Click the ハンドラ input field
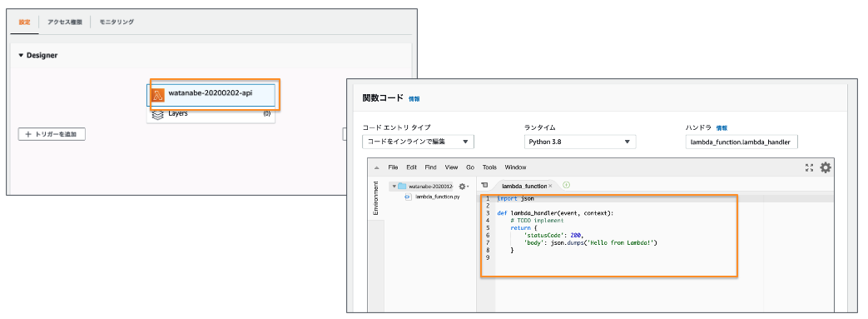 (x=742, y=142)
